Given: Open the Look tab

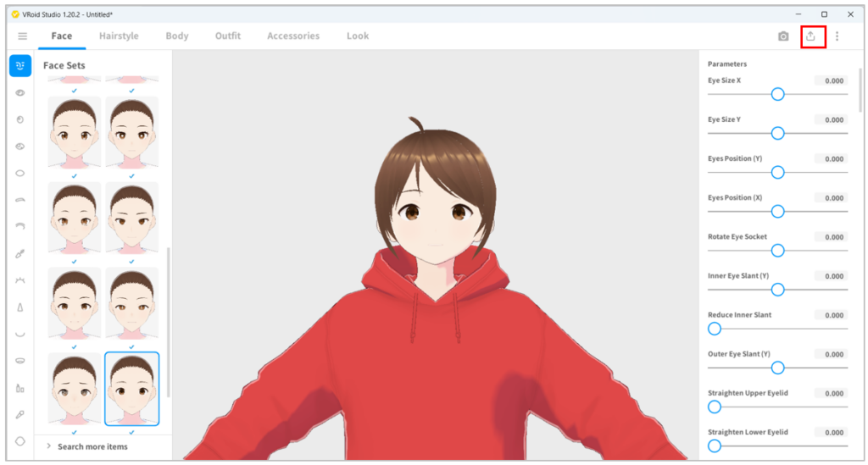Looking at the screenshot, I should pos(358,36).
